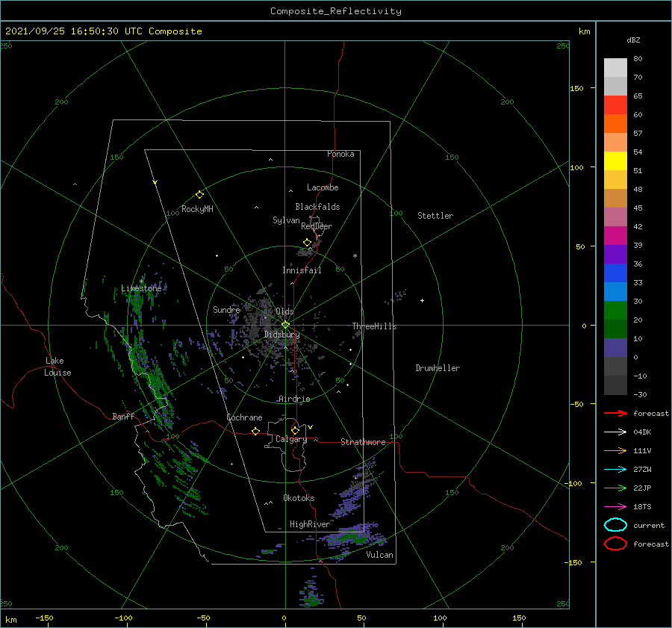Click the Limestone label

(x=141, y=288)
